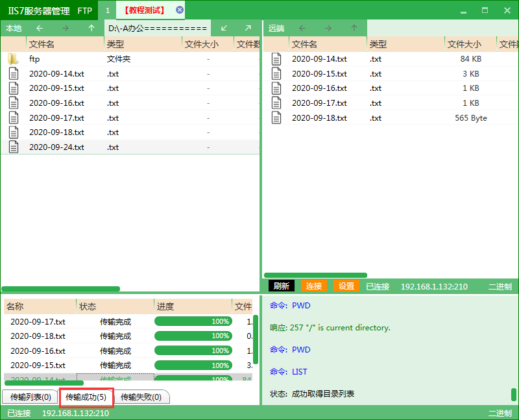Image resolution: width=519 pixels, height=420 pixels.
Task: Click the up-right arrow beside local path
Action: [x=248, y=28]
